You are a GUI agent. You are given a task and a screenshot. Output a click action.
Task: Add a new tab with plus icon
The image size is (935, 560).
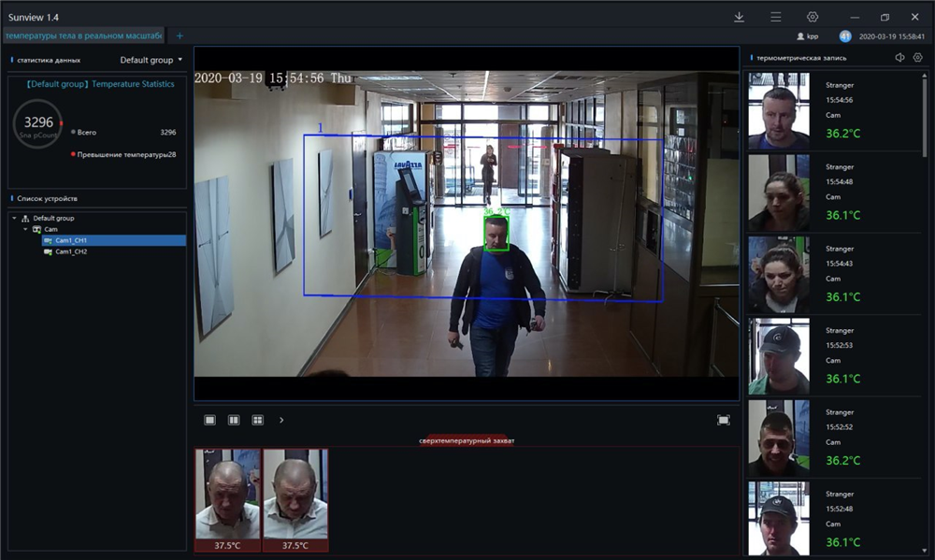pos(180,36)
